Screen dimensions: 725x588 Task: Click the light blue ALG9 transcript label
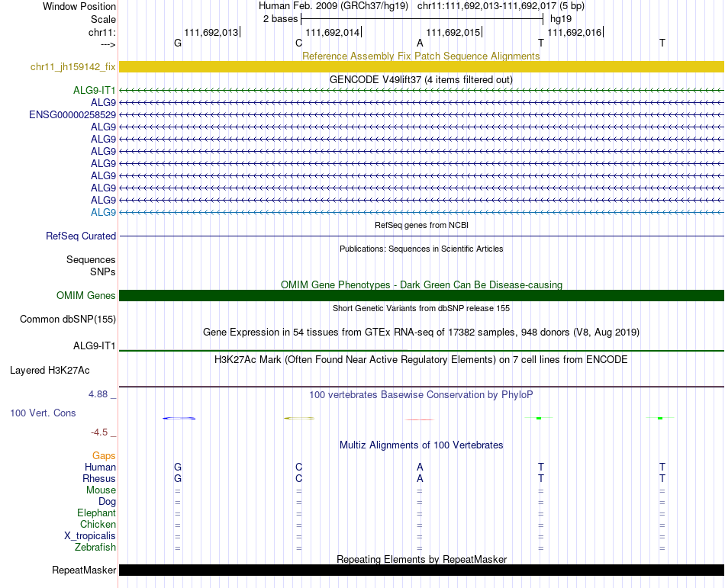coord(103,212)
